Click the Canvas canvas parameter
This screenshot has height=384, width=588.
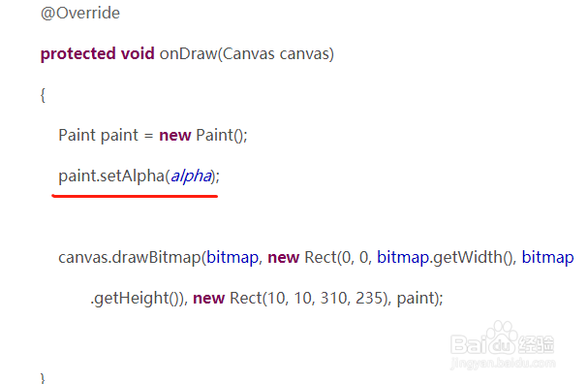(x=276, y=54)
